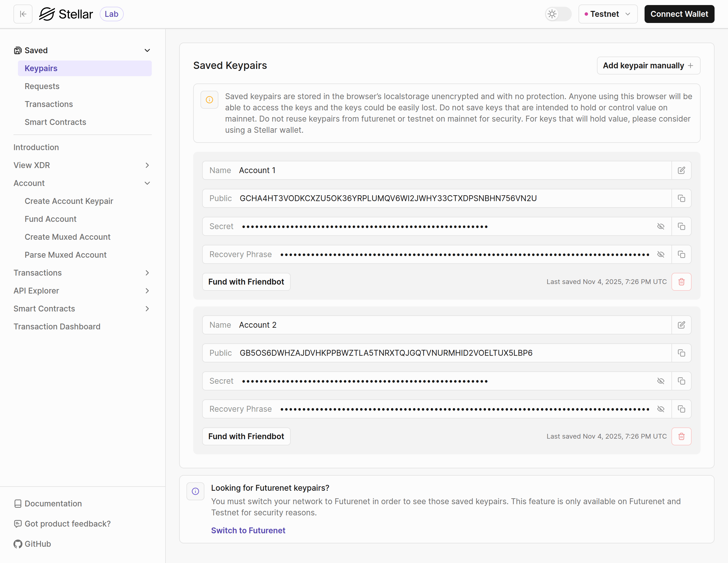The width and height of the screenshot is (728, 563).
Task: Delete the Account 2 keypair
Action: (681, 436)
